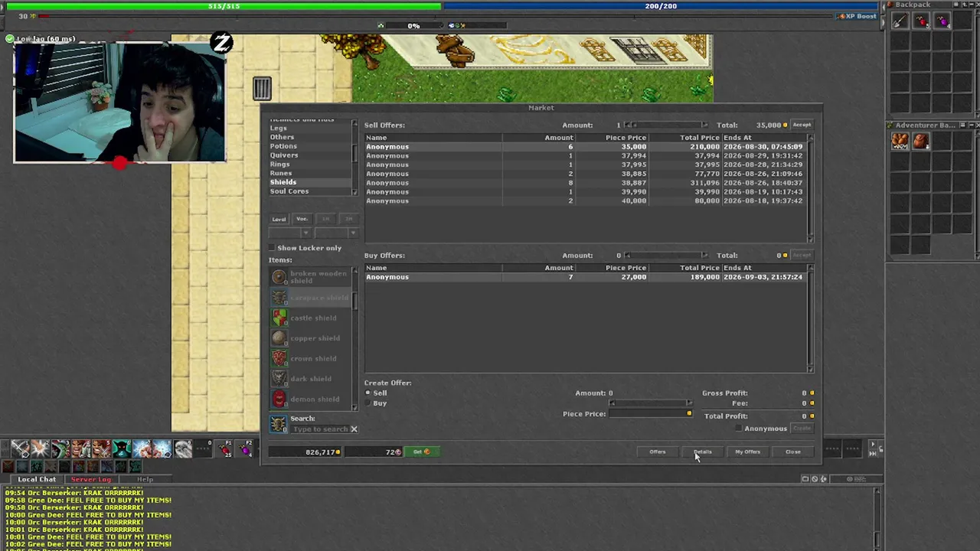Adjust the Create Offer amount slider
Image resolution: width=980 pixels, height=551 pixels.
click(x=651, y=403)
